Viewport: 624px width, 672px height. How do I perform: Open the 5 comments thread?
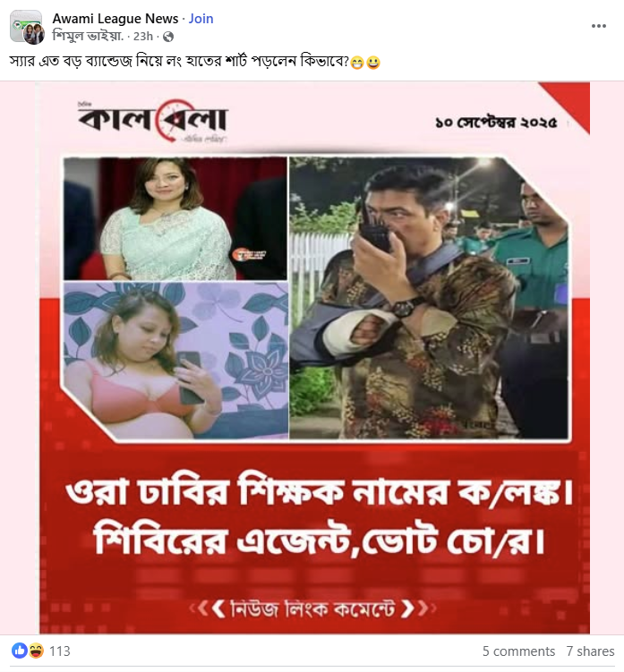(x=518, y=651)
